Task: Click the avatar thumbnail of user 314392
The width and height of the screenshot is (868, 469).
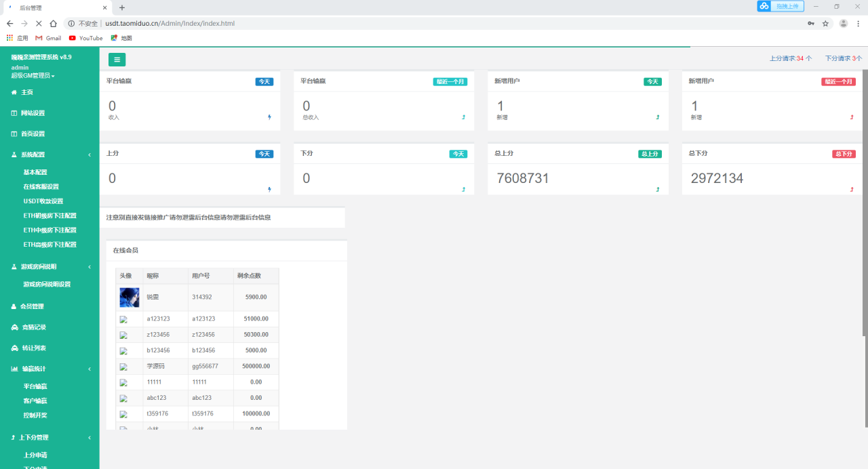Action: pos(130,298)
